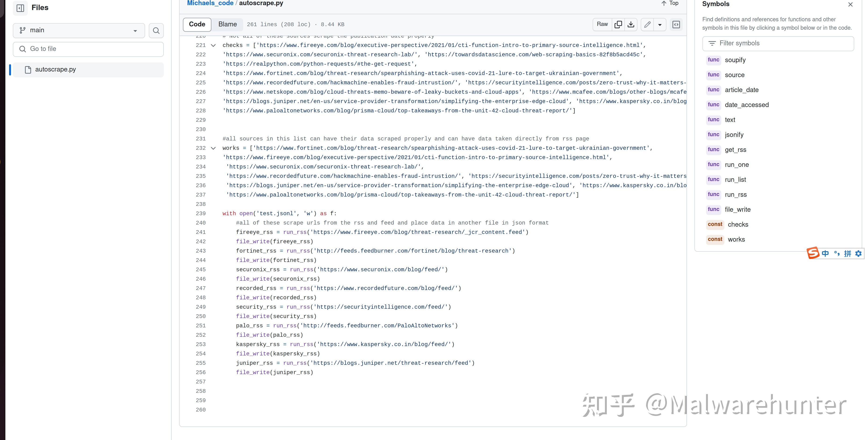Edit the file using the pencil icon
This screenshot has height=440, width=868.
click(647, 24)
